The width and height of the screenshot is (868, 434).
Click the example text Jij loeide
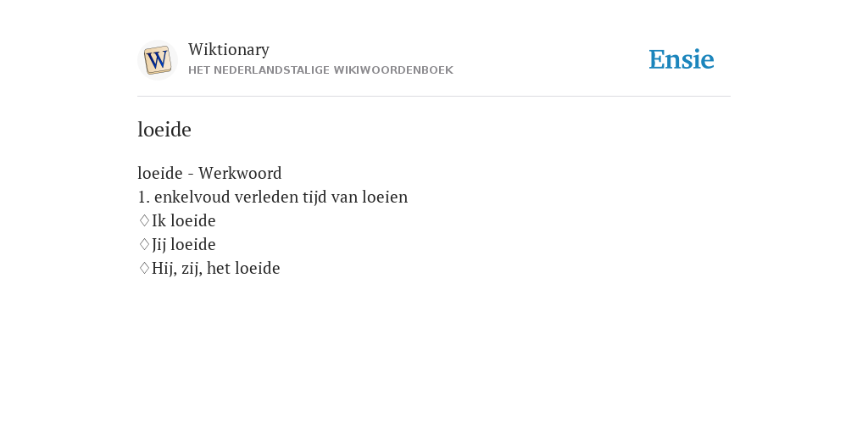coord(184,245)
